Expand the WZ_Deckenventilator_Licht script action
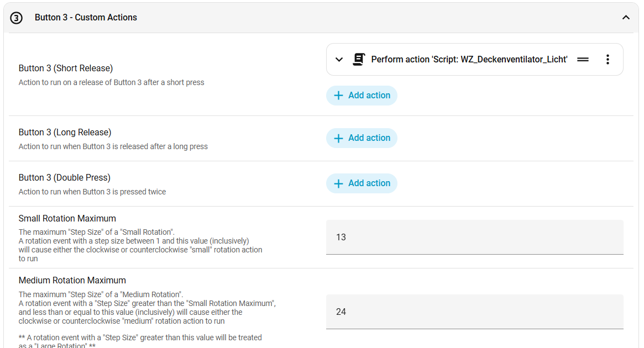Viewport: 644px width, 348px height. tap(339, 60)
